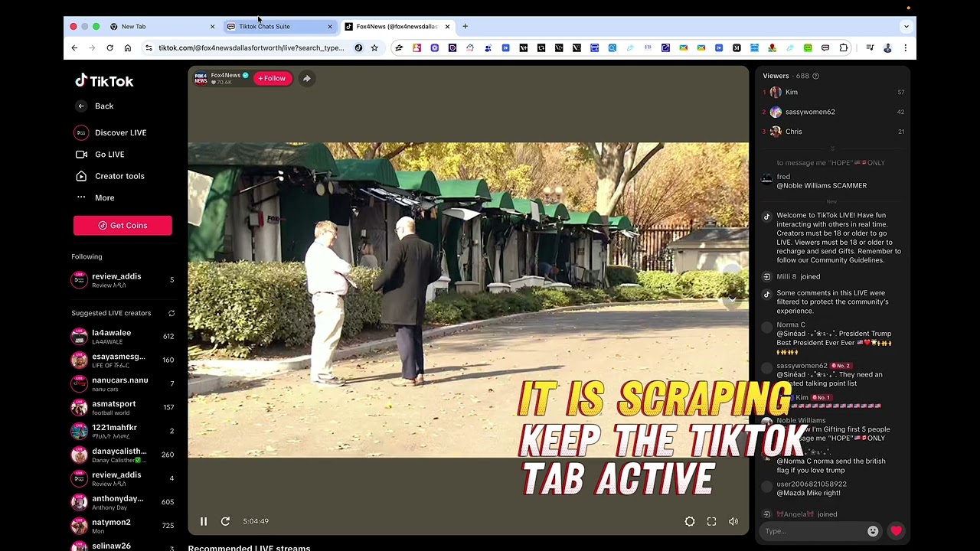Click the Get Coins button
The width and height of the screenshot is (980, 551).
pos(122,226)
